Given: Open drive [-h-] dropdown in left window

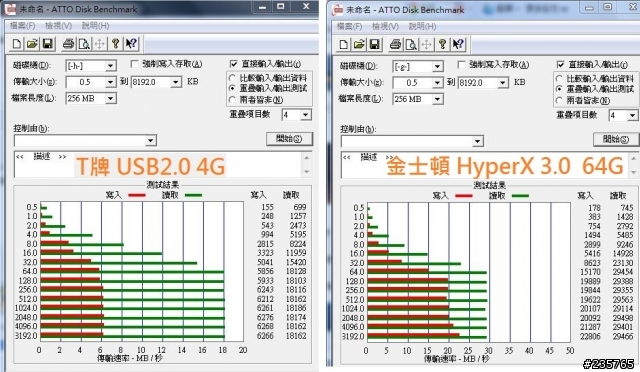Looking at the screenshot, I should pyautogui.click(x=110, y=66).
